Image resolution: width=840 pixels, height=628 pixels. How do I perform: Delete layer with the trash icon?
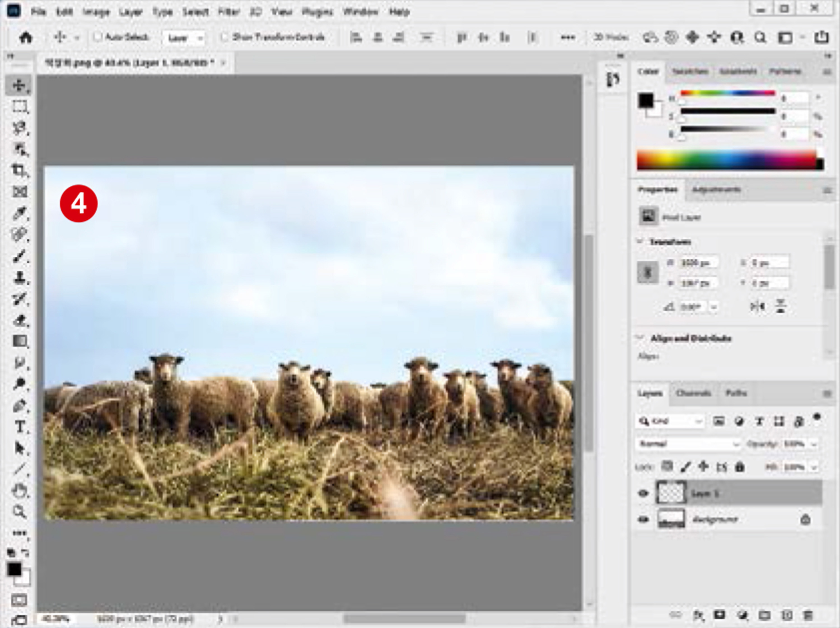coord(808,615)
